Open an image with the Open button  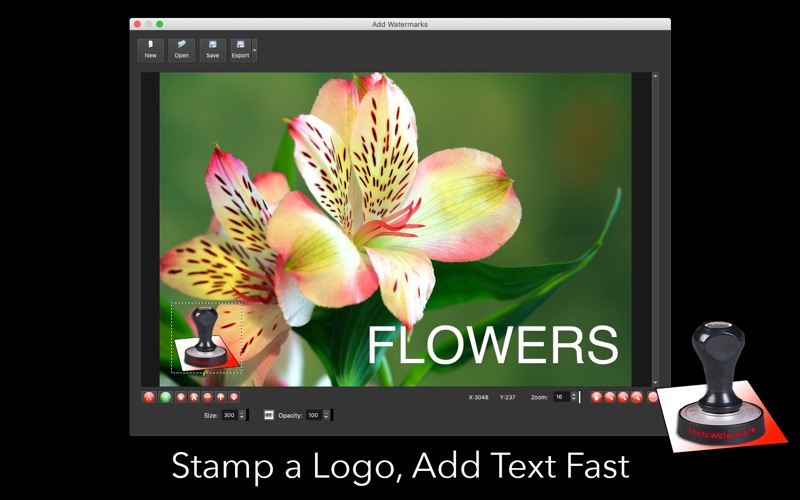182,50
